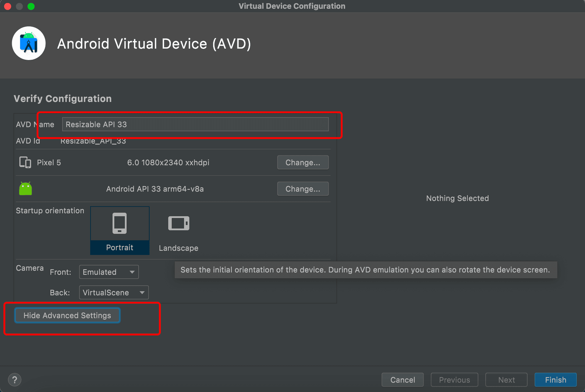This screenshot has height=392, width=585.
Task: Click the Pixel 5 device icon
Action: tap(25, 162)
